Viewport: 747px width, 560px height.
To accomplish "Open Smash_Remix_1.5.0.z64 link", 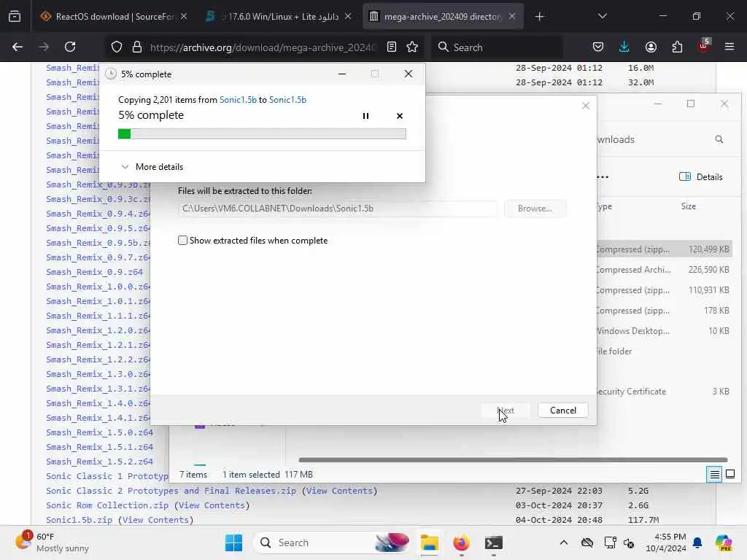I will tap(99, 432).
